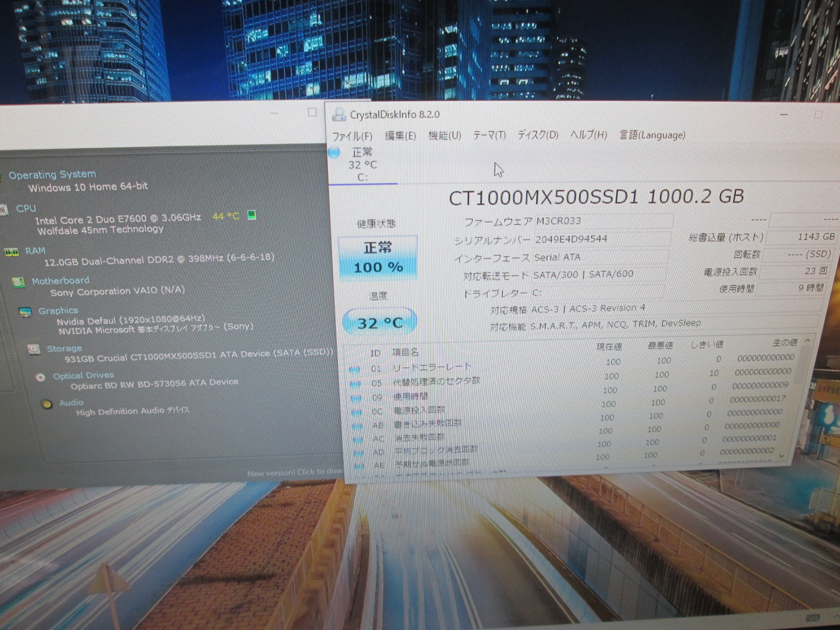Open the 機能(U) menu
The height and width of the screenshot is (630, 840).
(444, 136)
